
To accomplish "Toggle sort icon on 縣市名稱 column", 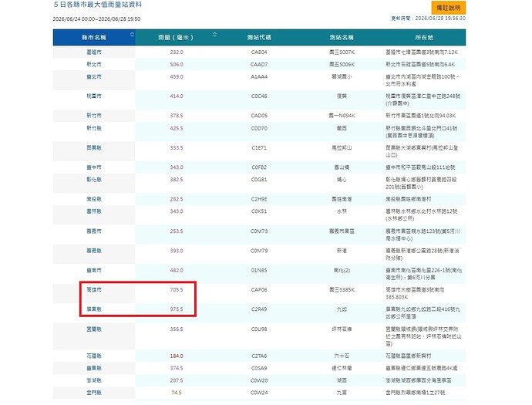I will [132, 34].
